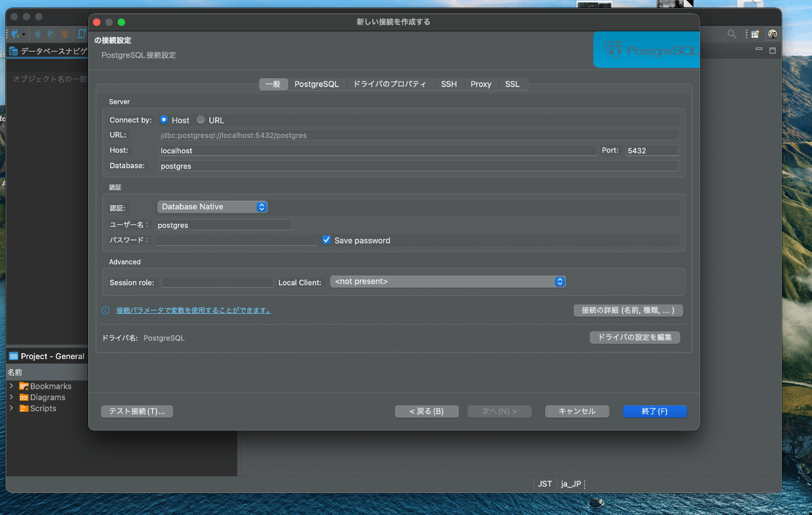Expand the Diagrams tree node

click(12, 397)
